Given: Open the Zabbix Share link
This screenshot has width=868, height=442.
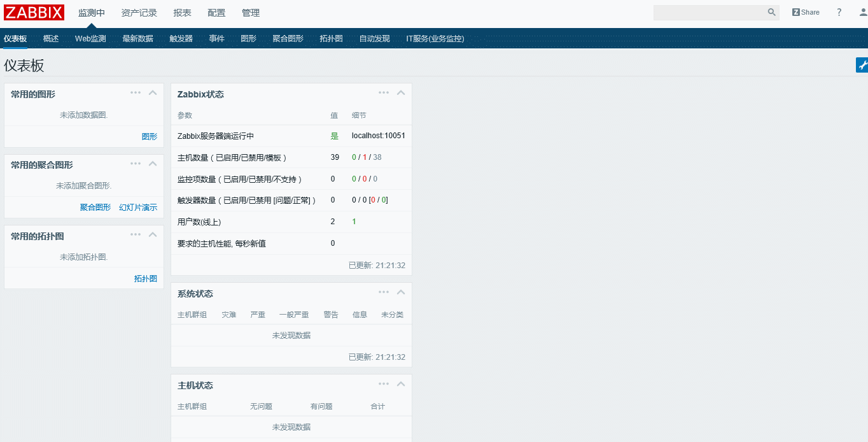Looking at the screenshot, I should [806, 12].
